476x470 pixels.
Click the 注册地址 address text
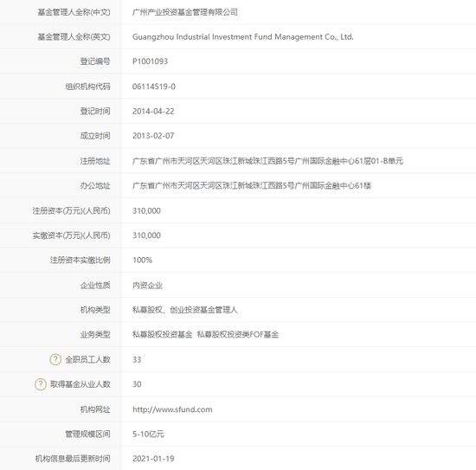pos(267,161)
